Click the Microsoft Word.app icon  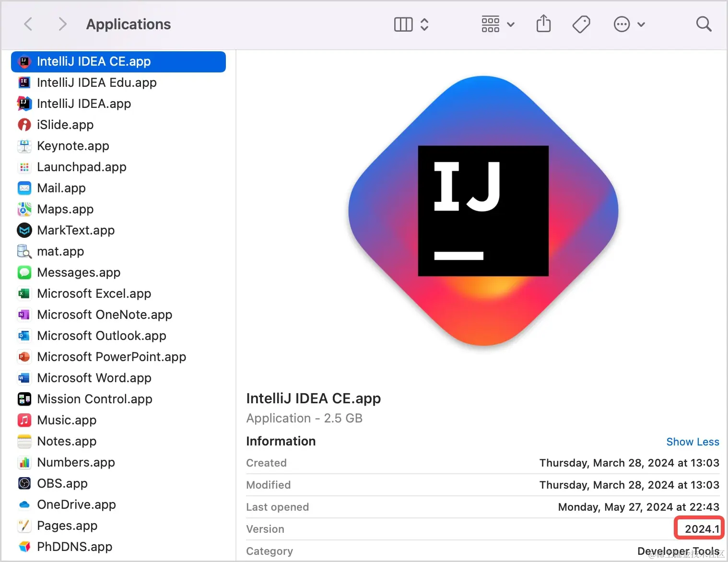(x=24, y=378)
